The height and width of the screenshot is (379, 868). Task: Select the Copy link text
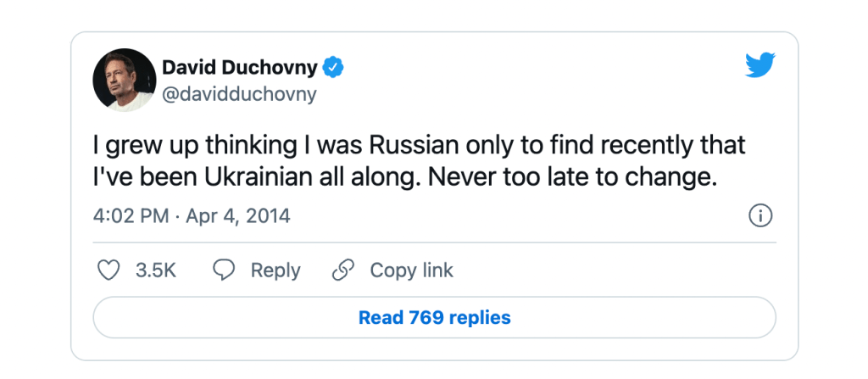(411, 270)
